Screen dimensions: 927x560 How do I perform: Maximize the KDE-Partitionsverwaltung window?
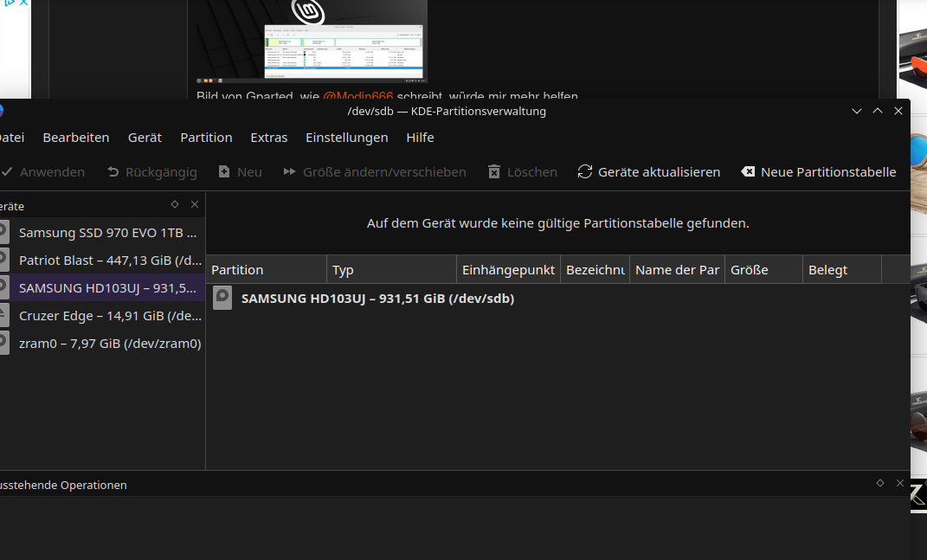pos(878,111)
